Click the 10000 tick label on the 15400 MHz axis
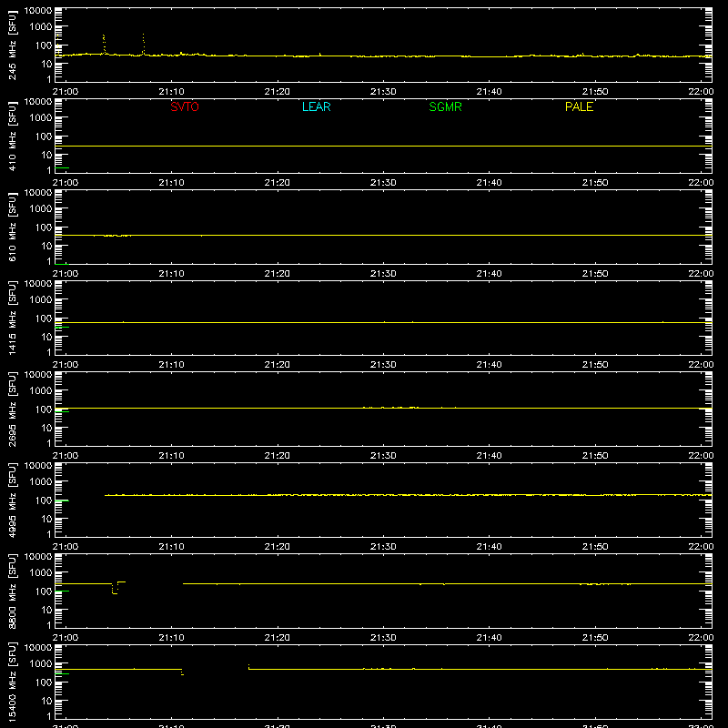This screenshot has height=728, width=728. [x=38, y=648]
